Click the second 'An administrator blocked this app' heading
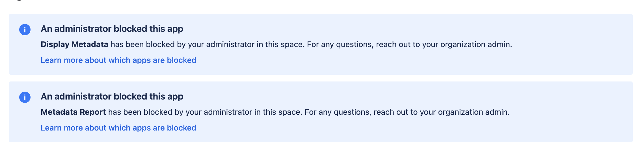The image size is (644, 159). (x=112, y=96)
